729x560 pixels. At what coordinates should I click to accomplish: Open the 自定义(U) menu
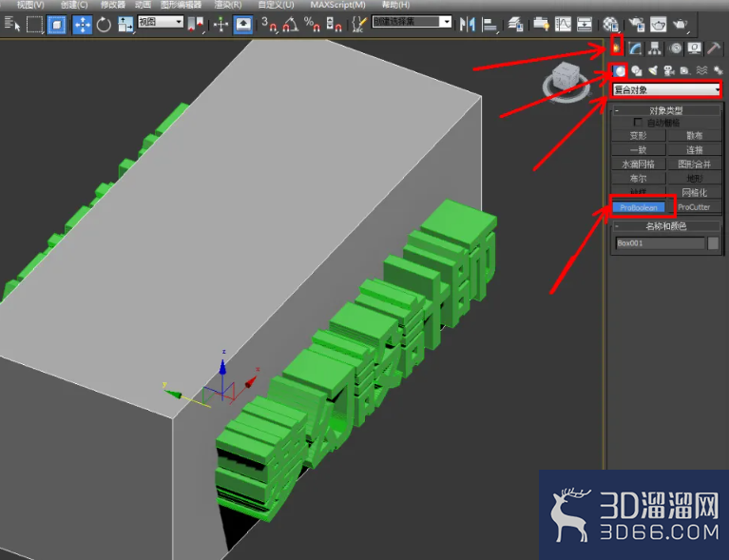tap(276, 5)
